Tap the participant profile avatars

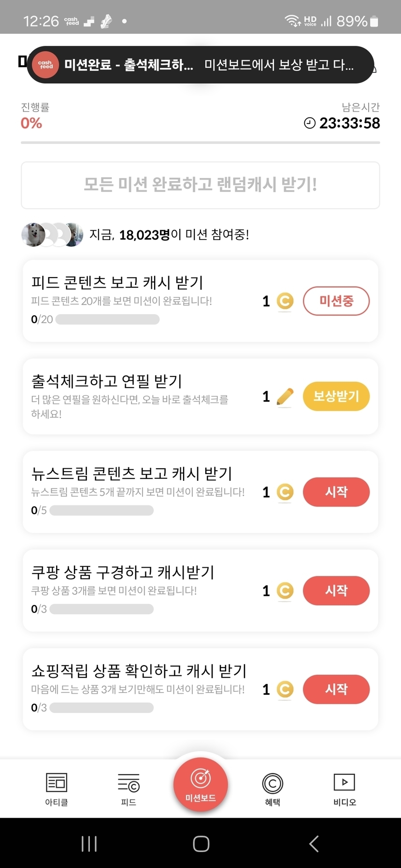[x=52, y=235]
